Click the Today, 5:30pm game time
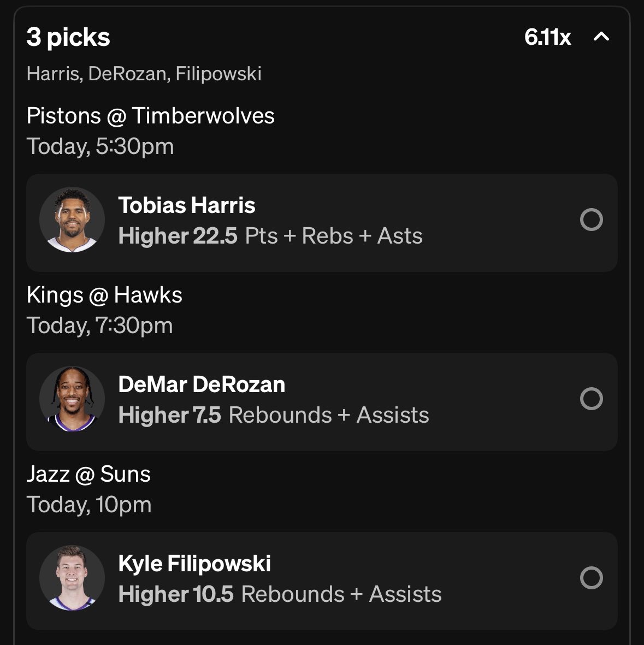This screenshot has height=645, width=644. pos(100,146)
